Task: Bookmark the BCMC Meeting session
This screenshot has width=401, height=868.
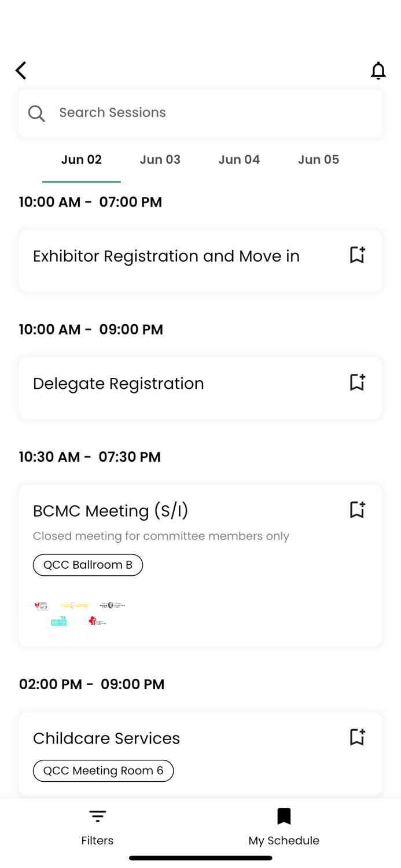Action: pyautogui.click(x=357, y=510)
